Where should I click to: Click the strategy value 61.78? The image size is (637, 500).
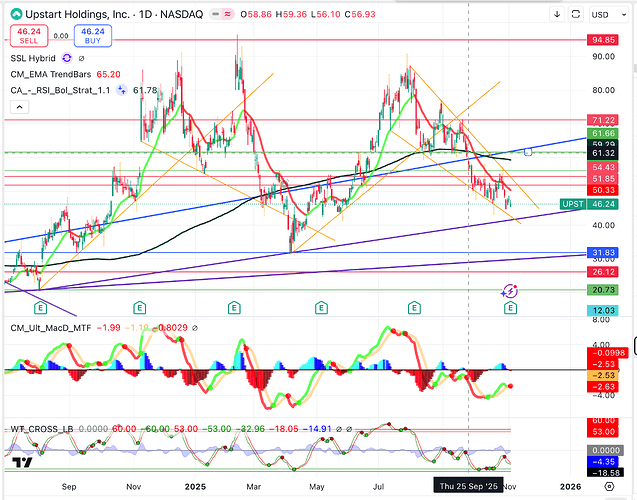pyautogui.click(x=145, y=90)
